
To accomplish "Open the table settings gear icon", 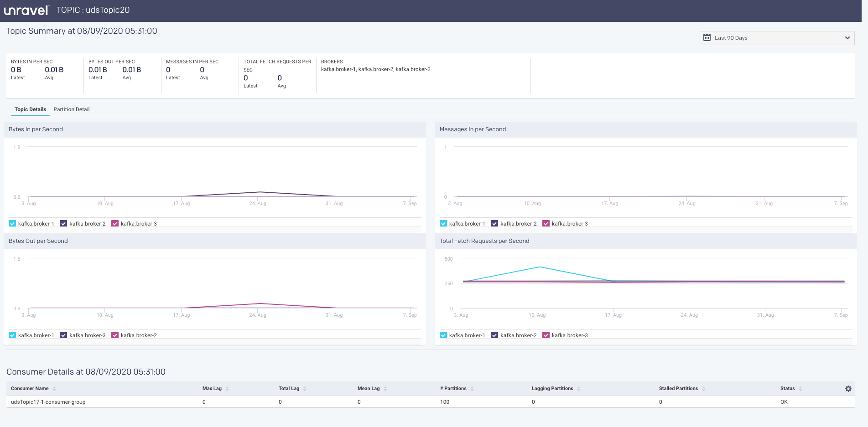I will click(848, 389).
